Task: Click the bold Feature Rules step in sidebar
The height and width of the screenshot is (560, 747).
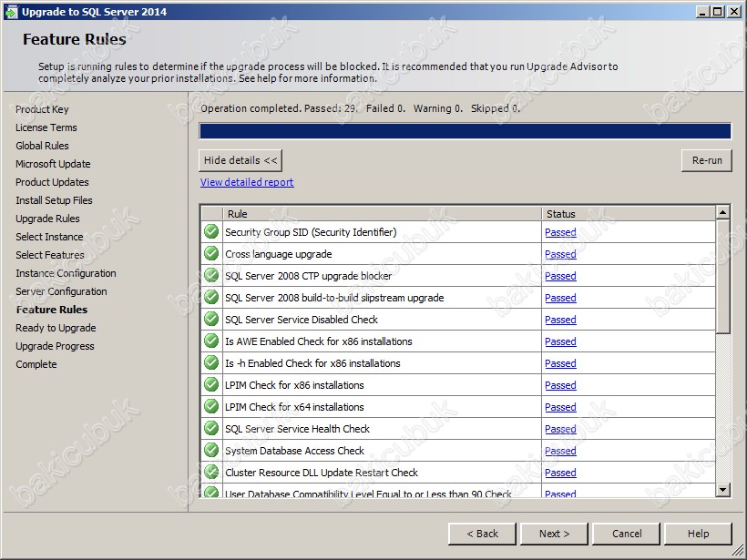Action: coord(52,310)
